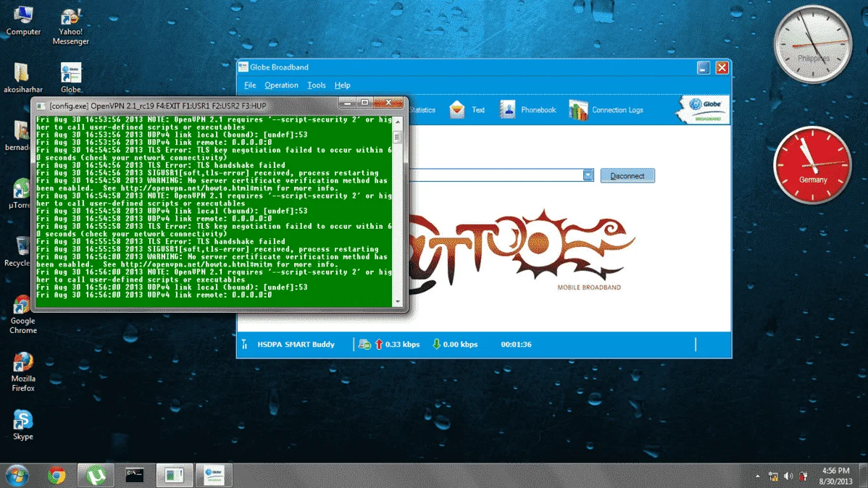This screenshot has width=868, height=488.
Task: Select the Skype desktop shortcut
Action: pos(22,425)
